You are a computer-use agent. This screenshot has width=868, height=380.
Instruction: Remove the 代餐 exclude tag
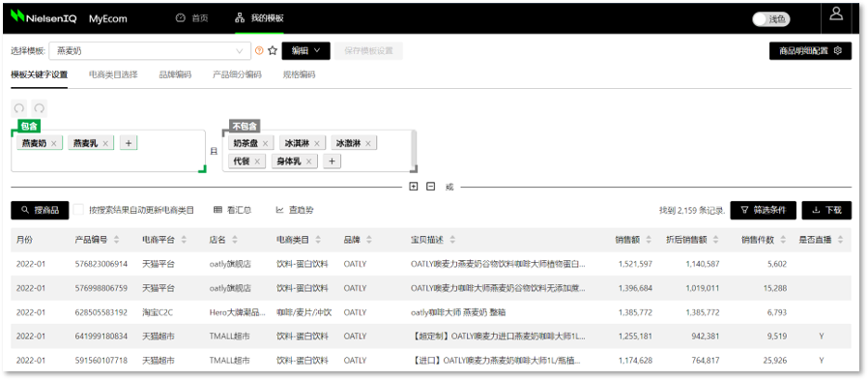(257, 161)
